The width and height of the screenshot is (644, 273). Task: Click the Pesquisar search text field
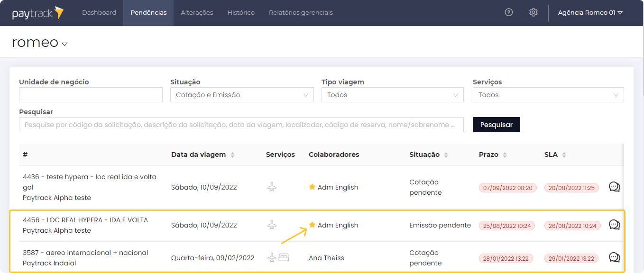tap(241, 125)
